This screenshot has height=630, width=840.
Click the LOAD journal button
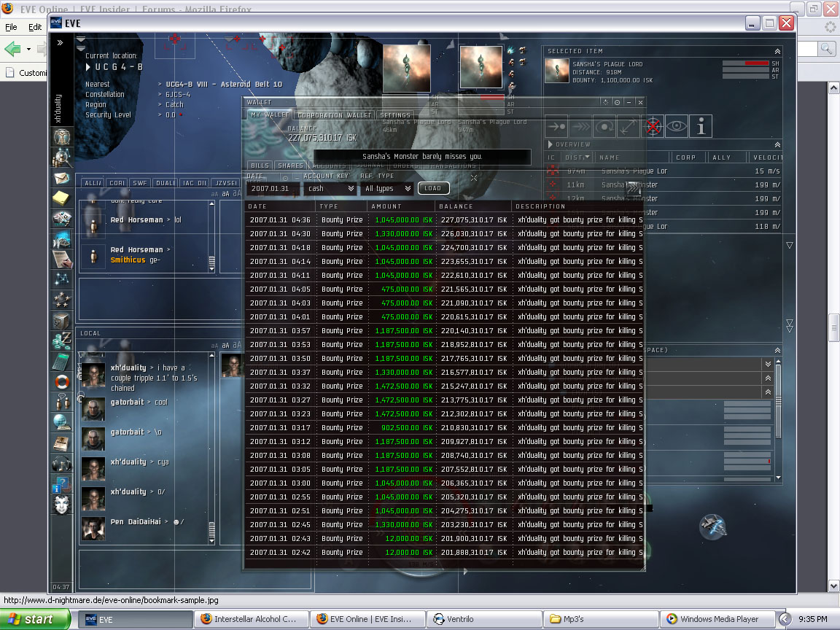[433, 189]
